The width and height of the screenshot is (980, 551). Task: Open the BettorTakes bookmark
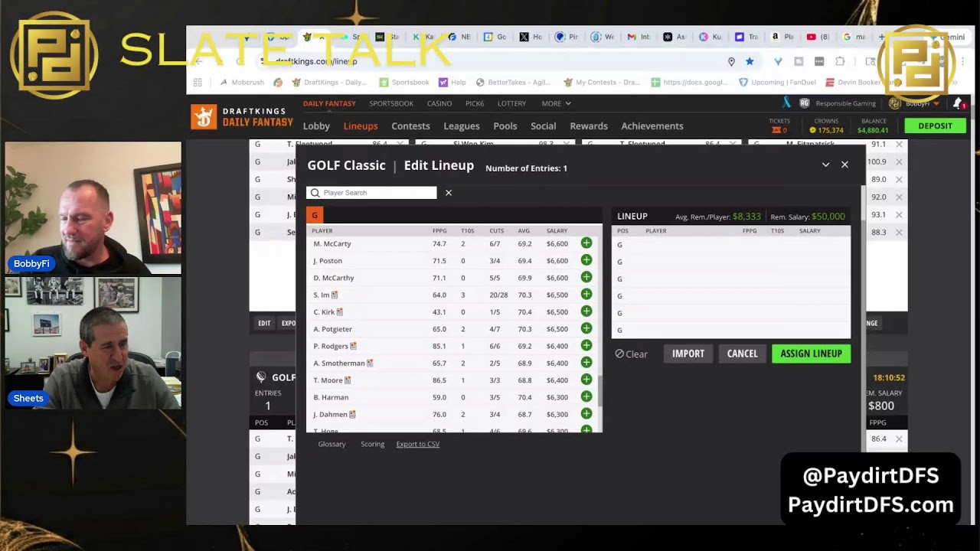pos(514,83)
